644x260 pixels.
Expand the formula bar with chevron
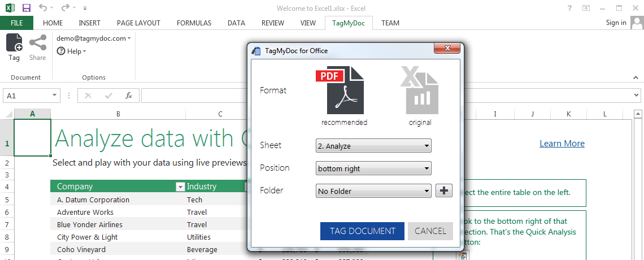click(636, 96)
